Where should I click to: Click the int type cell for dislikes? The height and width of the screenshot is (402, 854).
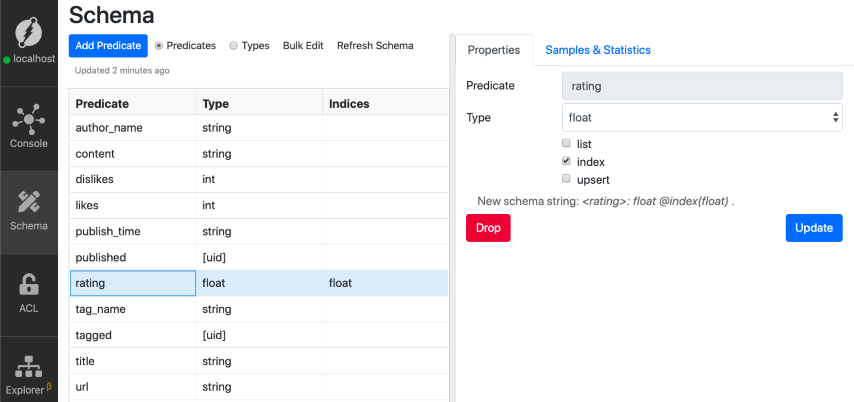pyautogui.click(x=259, y=179)
